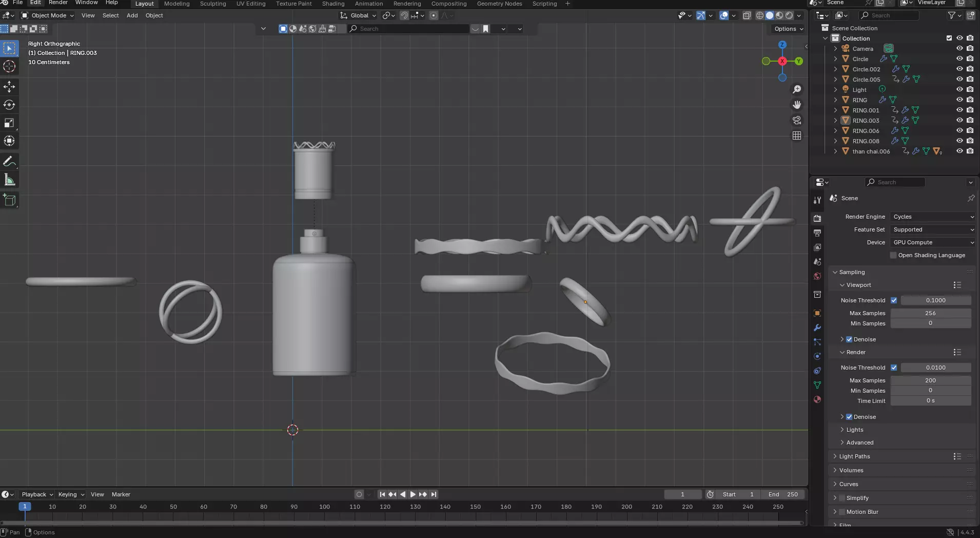Image resolution: width=980 pixels, height=538 pixels.
Task: Click the Options button in the viewport header
Action: 789,29
